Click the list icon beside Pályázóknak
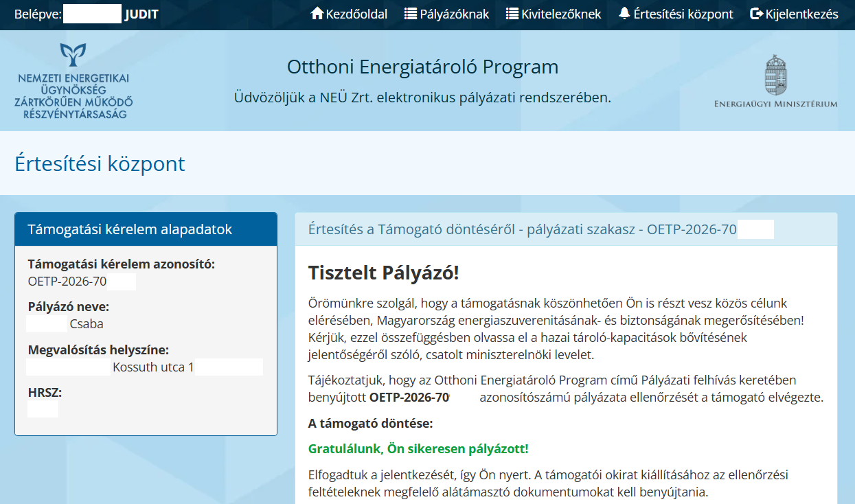The height and width of the screenshot is (504, 855). (410, 14)
